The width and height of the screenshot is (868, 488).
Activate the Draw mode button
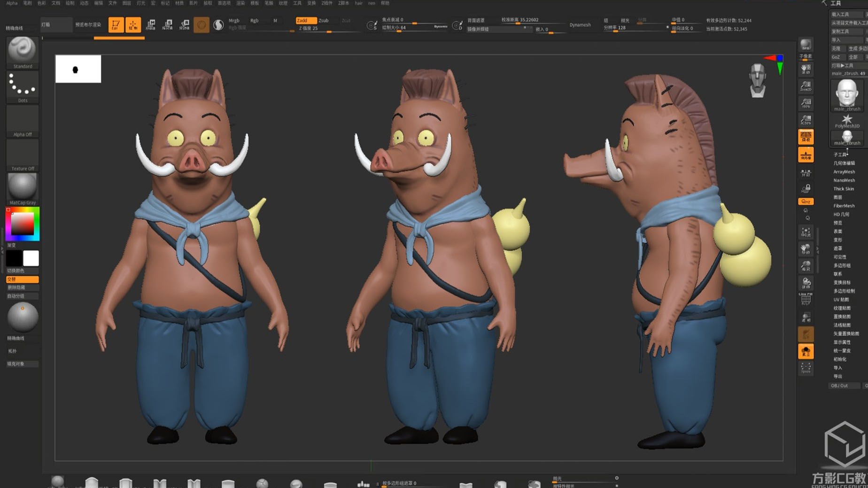(133, 24)
